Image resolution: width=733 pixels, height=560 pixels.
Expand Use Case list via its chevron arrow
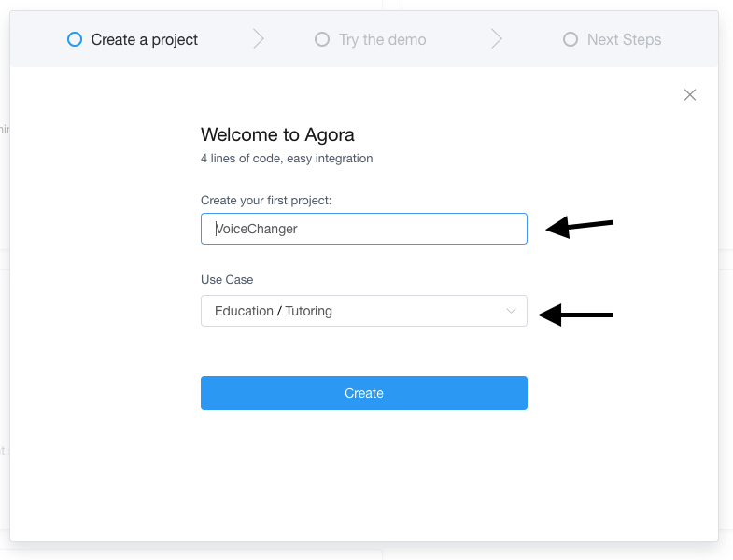coord(511,311)
